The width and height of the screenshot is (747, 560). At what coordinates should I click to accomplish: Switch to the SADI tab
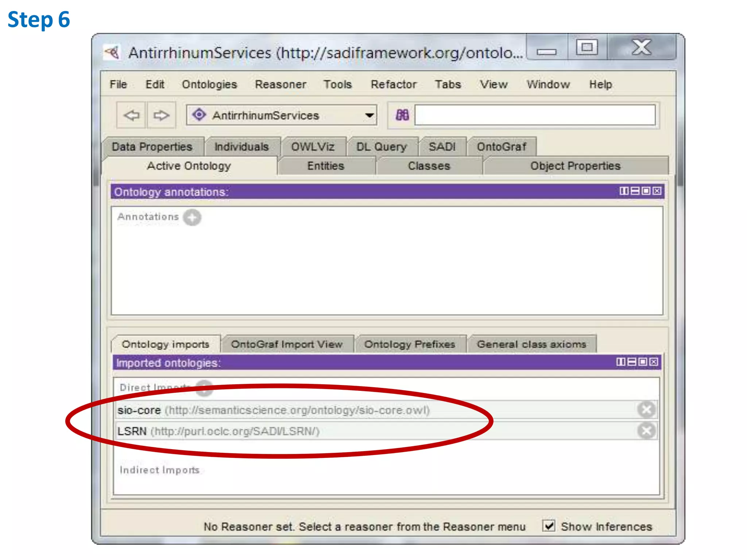click(442, 147)
